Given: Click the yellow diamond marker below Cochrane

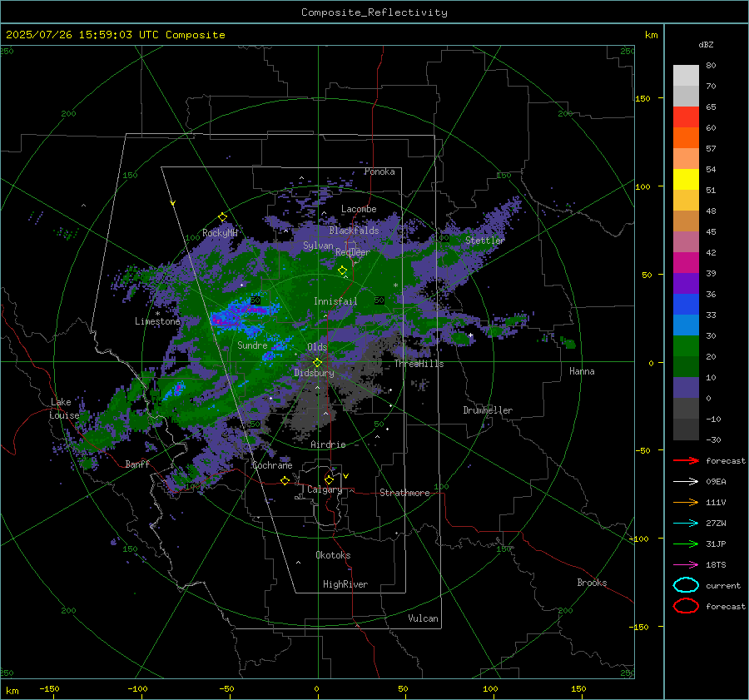Looking at the screenshot, I should pyautogui.click(x=285, y=480).
